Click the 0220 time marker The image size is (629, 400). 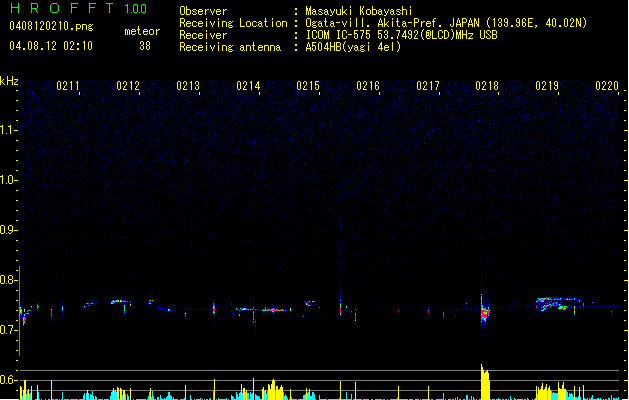[x=607, y=86]
